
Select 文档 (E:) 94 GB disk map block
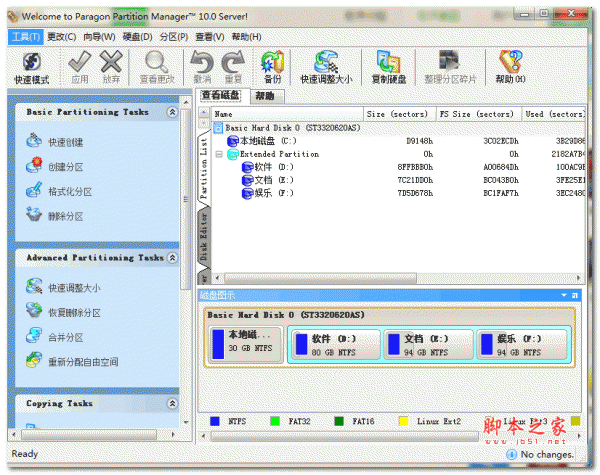[x=429, y=345]
